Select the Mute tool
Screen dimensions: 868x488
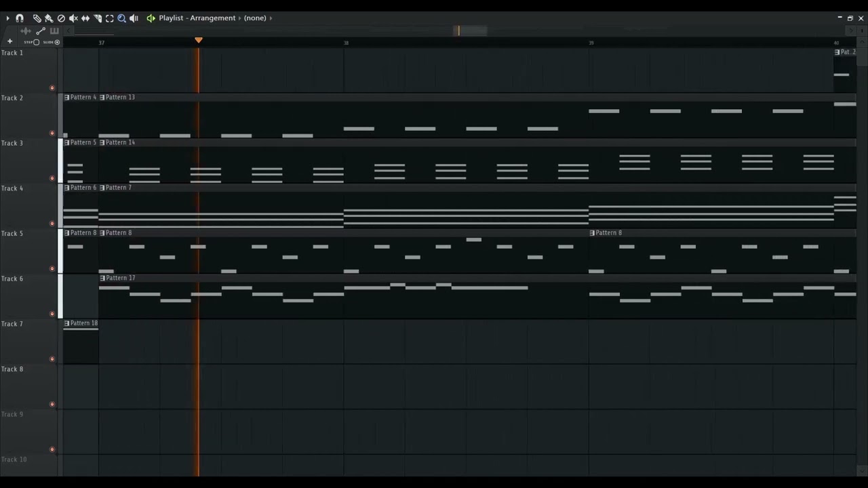tap(73, 18)
